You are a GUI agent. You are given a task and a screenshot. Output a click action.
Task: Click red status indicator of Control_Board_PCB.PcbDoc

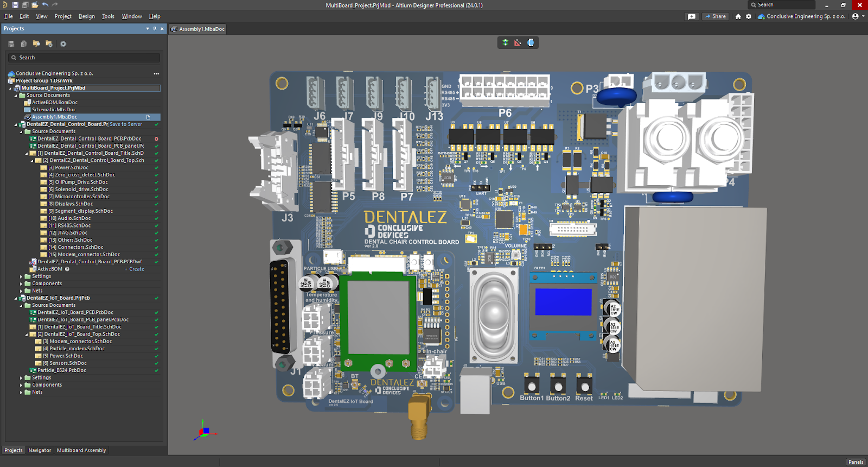(156, 138)
